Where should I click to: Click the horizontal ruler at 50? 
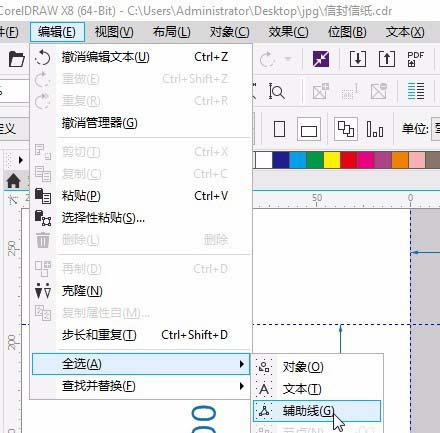pos(317,199)
